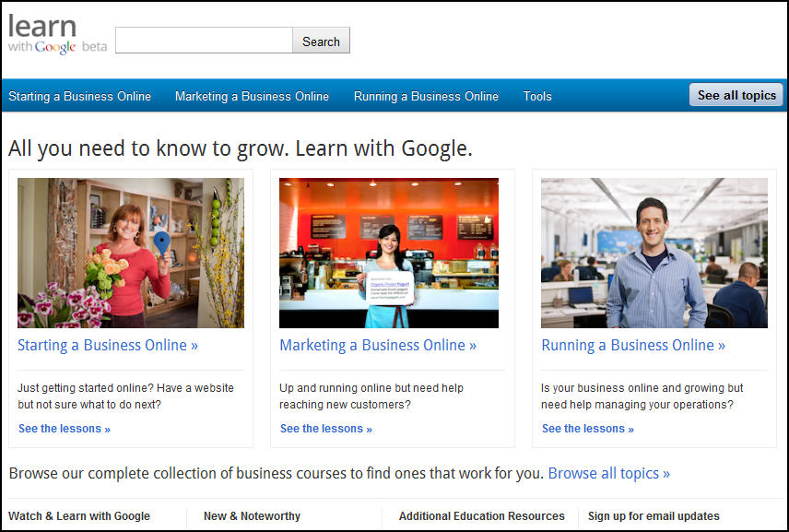Click the Search button

[x=321, y=41]
